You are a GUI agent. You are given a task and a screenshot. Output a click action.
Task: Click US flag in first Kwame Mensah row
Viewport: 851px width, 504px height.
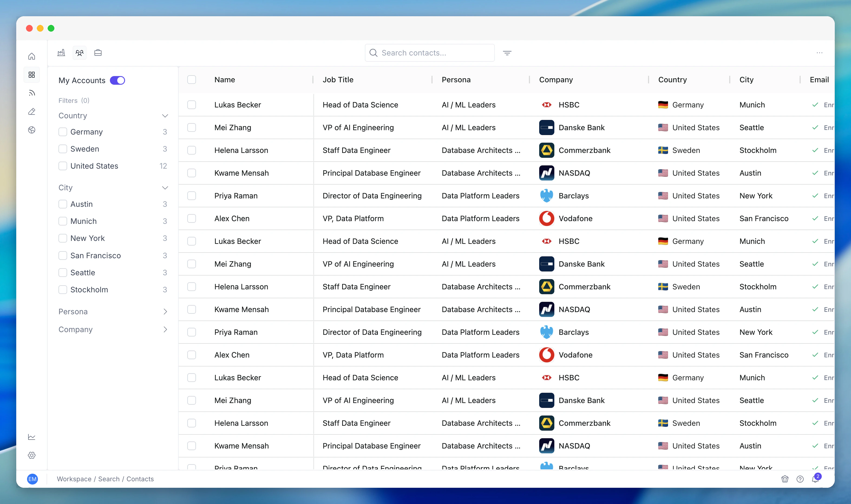click(x=663, y=173)
